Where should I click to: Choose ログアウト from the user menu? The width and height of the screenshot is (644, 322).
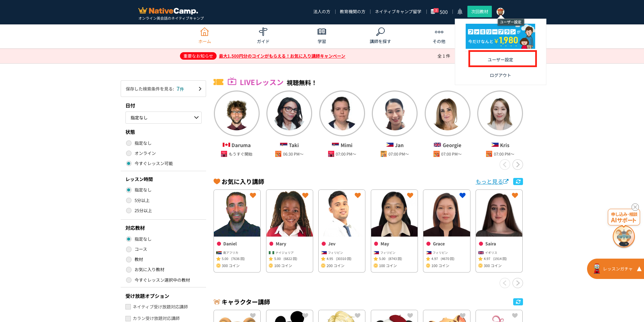coord(500,75)
